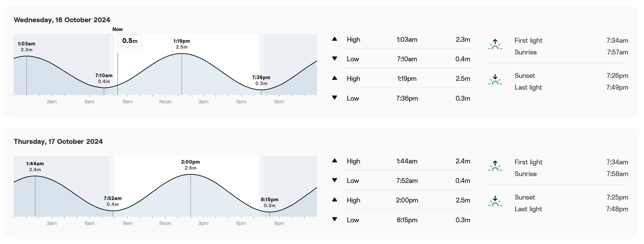Click the Thursday sunset icon
This screenshot has width=644, height=244.
(495, 201)
